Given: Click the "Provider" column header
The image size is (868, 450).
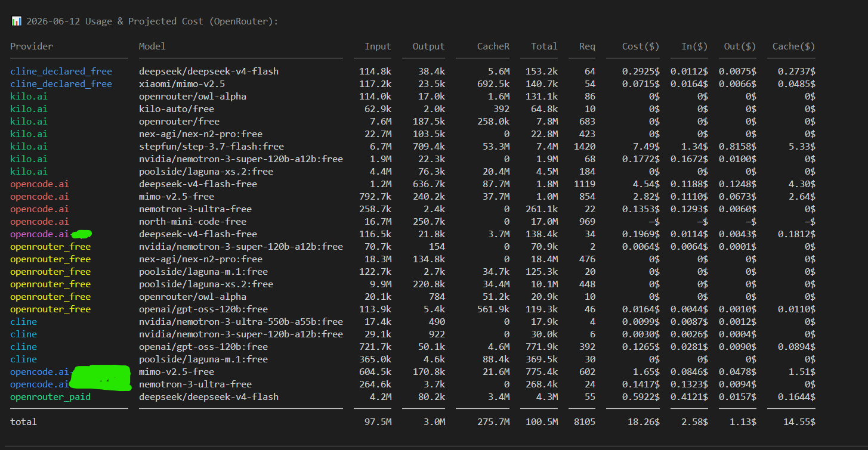Looking at the screenshot, I should click(32, 46).
